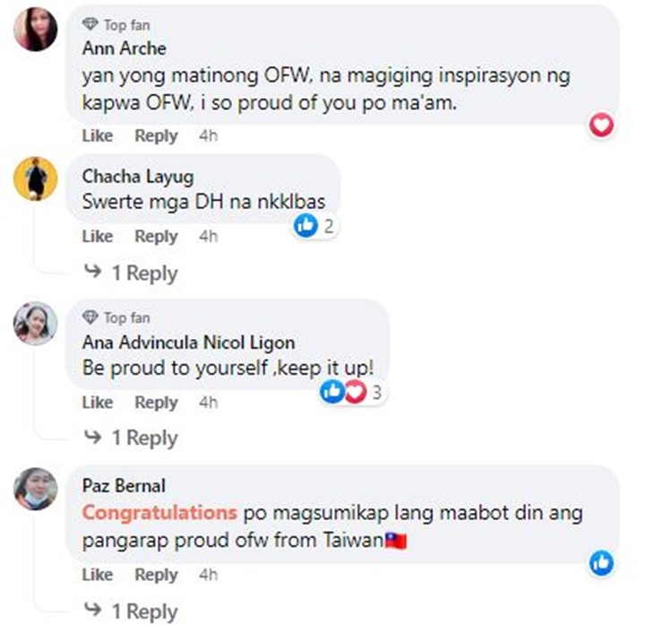Click the Top fan diamond badge above Ann Arche
This screenshot has width=672, height=625.
click(90, 23)
